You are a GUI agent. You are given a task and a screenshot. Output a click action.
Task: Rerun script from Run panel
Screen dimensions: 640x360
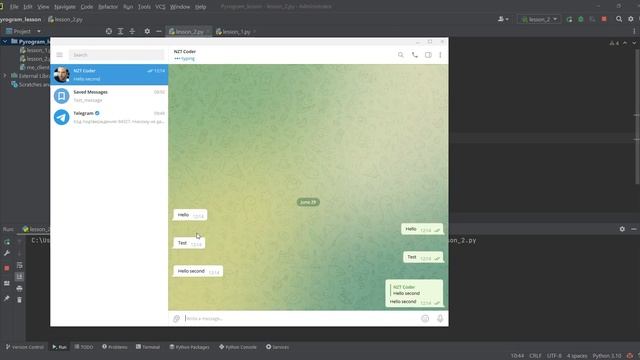7,242
